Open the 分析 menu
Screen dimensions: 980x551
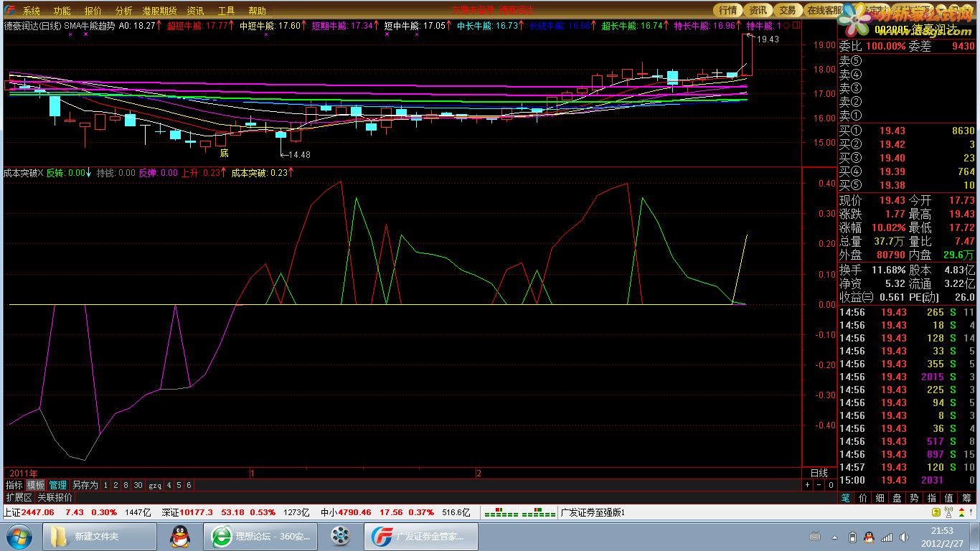(x=123, y=11)
